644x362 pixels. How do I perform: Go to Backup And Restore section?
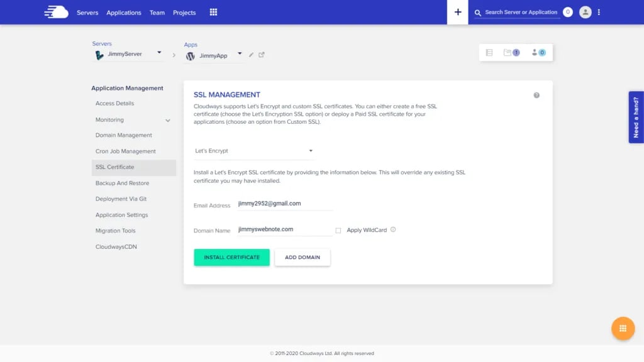pos(123,183)
